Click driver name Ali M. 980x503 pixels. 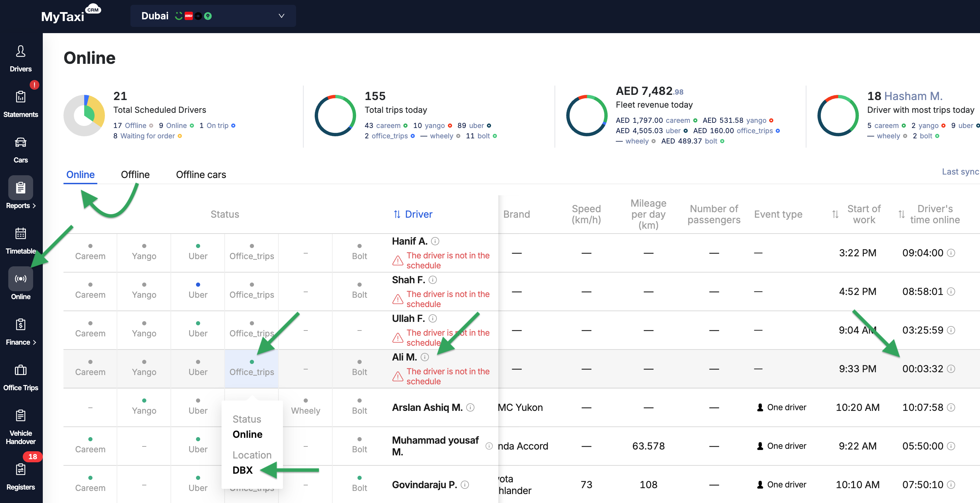[x=404, y=357]
